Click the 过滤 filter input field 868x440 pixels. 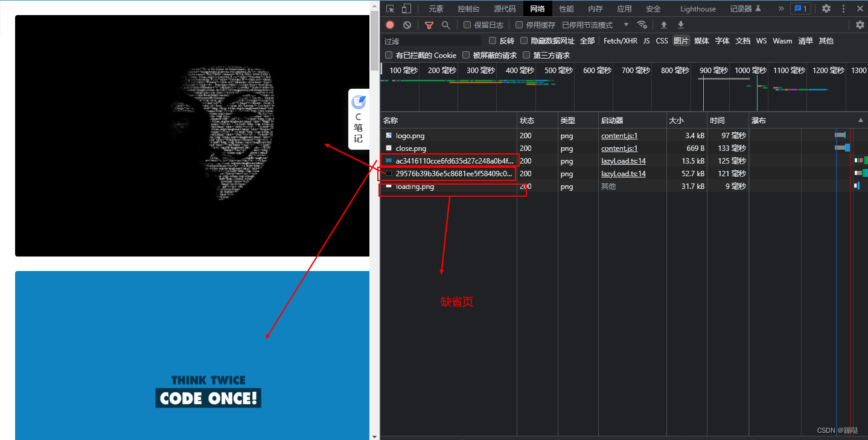point(432,40)
